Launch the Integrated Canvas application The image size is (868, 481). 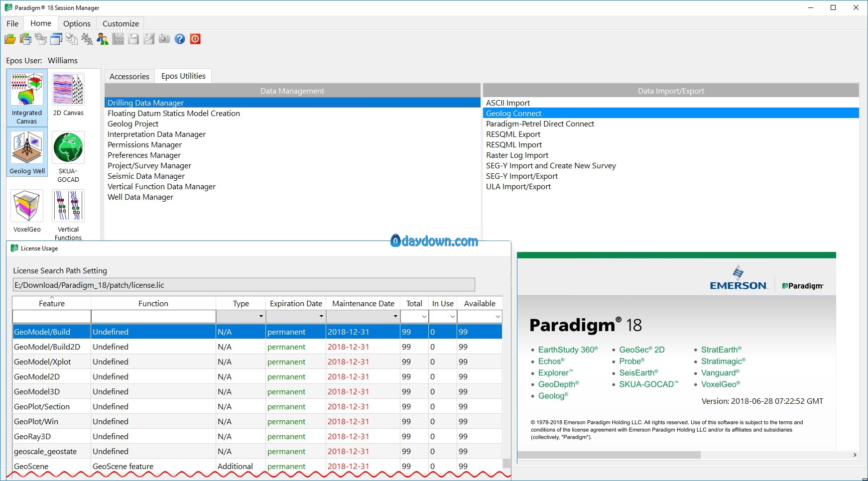(27, 98)
